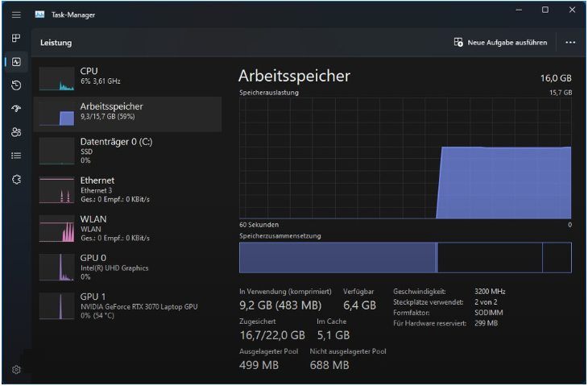Viewport: 588px width, 386px height.
Task: Click the Task-Manager app icon in title bar
Action: pyautogui.click(x=39, y=15)
